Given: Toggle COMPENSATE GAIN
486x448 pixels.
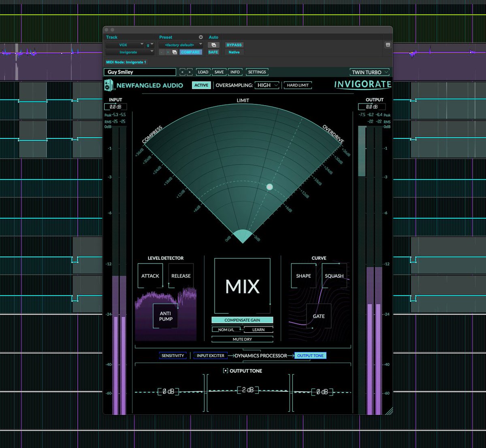Looking at the screenshot, I should 242,320.
